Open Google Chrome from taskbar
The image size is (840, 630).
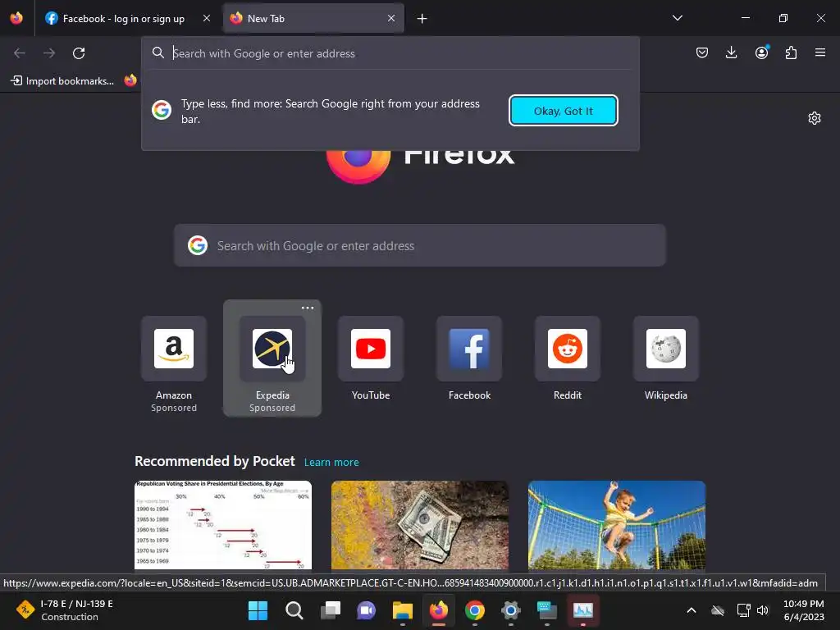point(475,610)
